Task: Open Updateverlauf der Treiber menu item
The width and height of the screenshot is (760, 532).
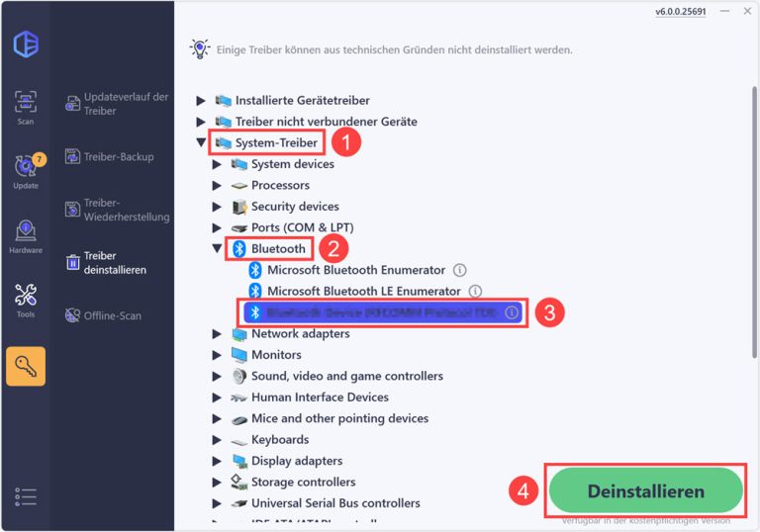Action: 117,104
